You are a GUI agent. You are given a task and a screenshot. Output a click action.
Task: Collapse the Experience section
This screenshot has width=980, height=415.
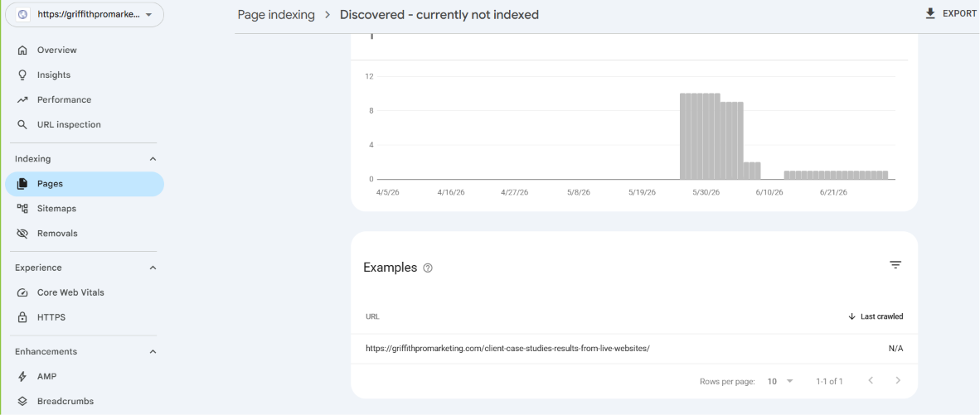[153, 268]
